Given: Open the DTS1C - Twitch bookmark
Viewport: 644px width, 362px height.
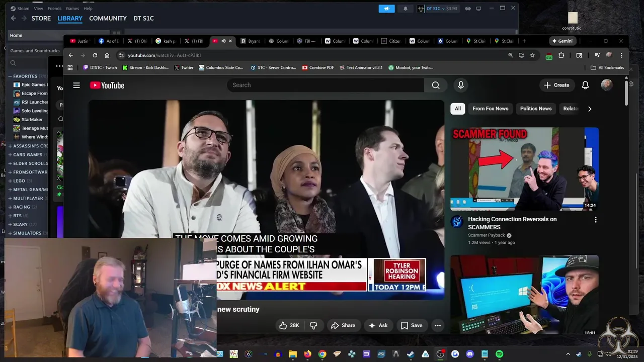Looking at the screenshot, I should 100,67.
